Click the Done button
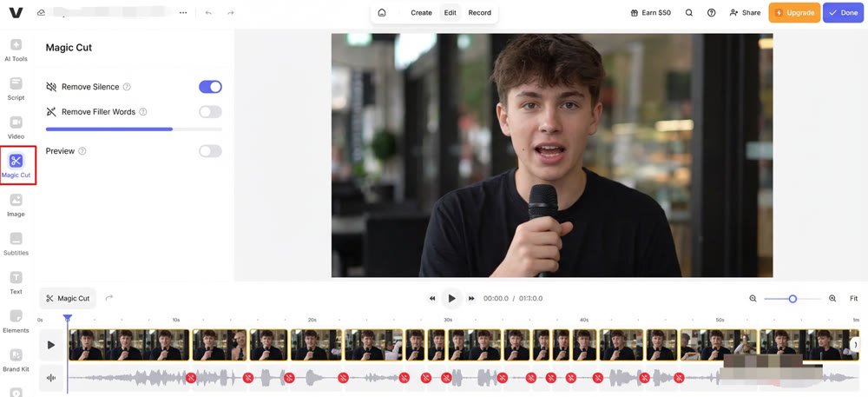Viewport: 868px width, 397px height. 843,13
